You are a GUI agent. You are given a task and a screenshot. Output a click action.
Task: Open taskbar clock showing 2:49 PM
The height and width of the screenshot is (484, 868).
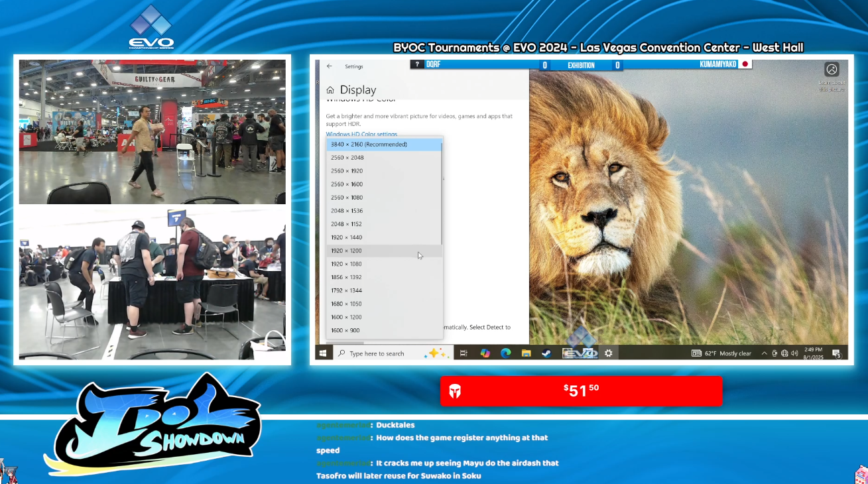click(x=814, y=353)
